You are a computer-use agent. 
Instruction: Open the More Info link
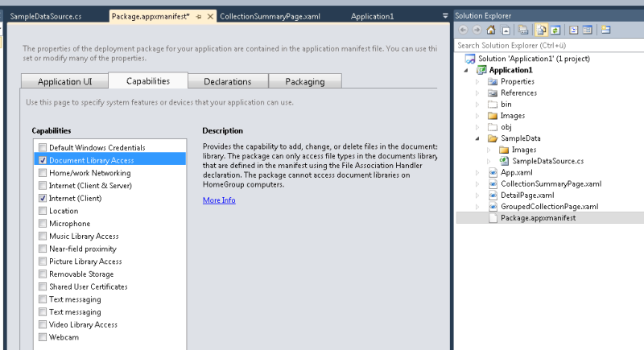(219, 200)
